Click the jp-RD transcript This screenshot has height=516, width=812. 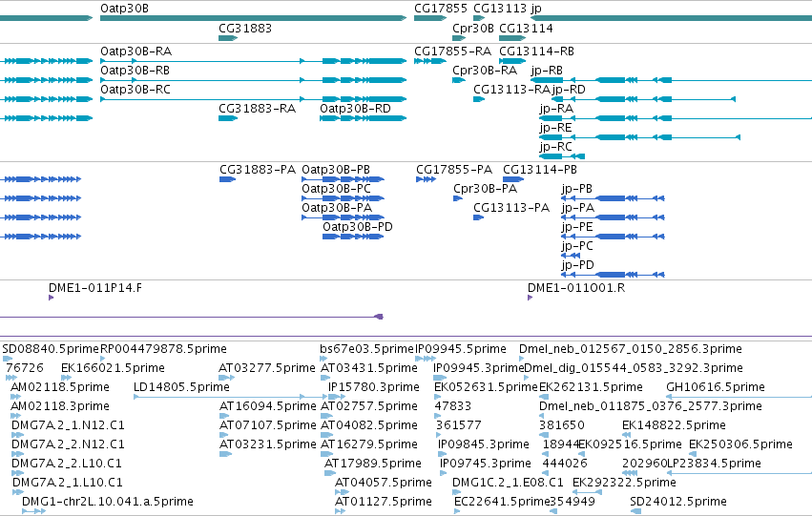644,99
